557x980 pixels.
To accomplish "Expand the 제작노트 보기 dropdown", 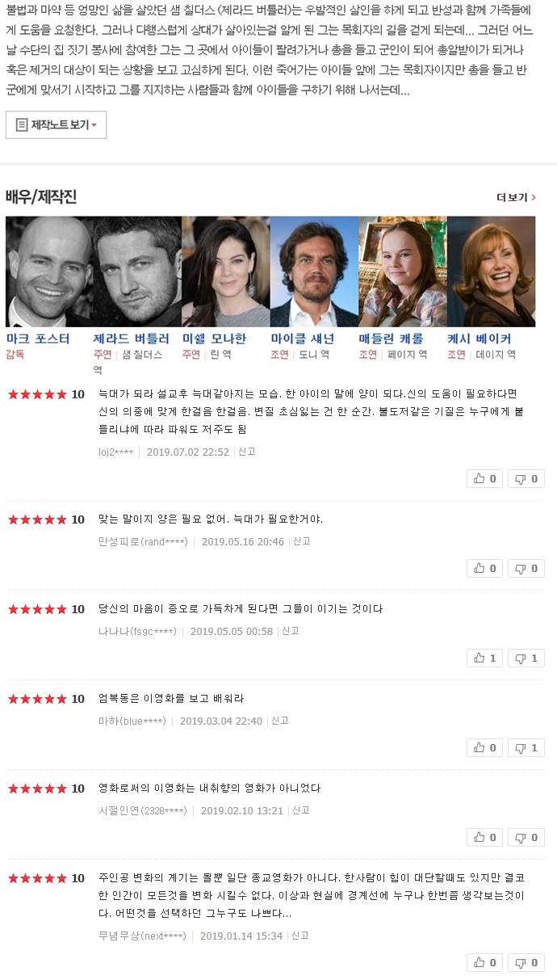I will (56, 125).
